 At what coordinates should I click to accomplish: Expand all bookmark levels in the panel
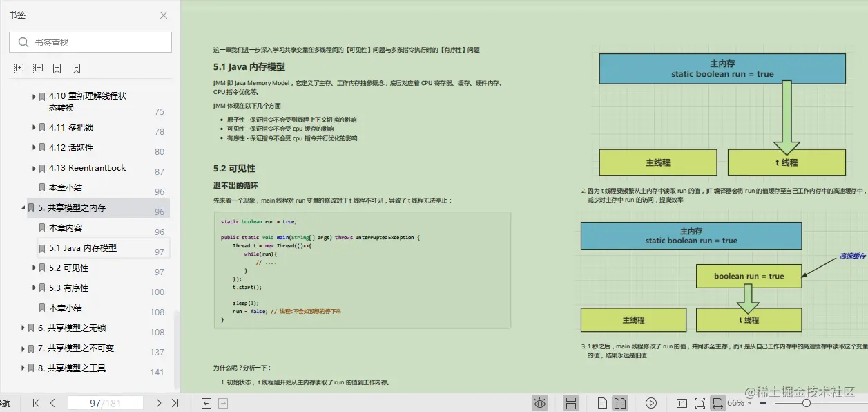(x=18, y=68)
